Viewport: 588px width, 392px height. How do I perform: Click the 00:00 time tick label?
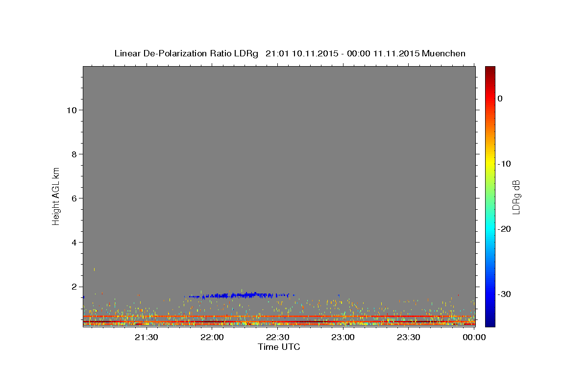[x=473, y=337]
